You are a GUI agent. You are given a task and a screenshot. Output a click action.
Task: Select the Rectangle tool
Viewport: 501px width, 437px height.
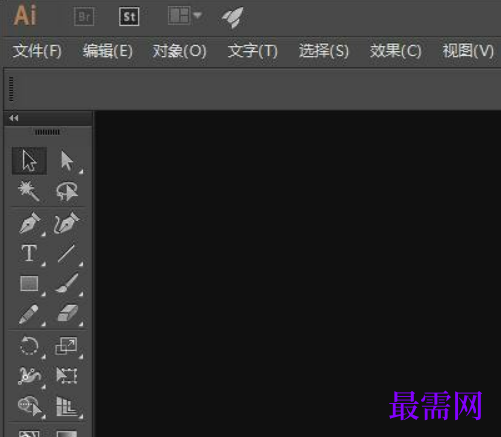click(29, 284)
